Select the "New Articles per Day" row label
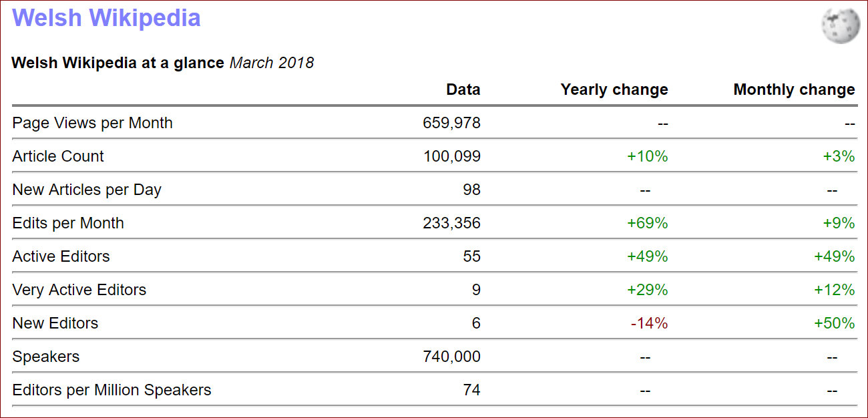The width and height of the screenshot is (868, 418). [87, 190]
